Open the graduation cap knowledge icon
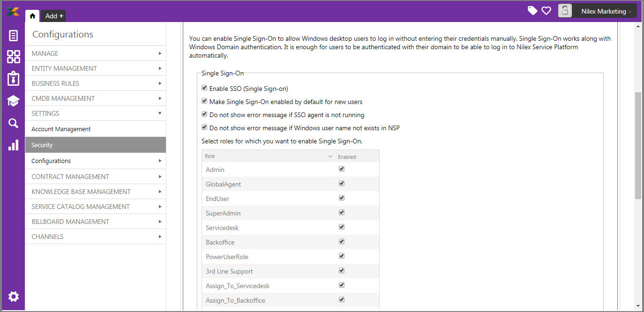The width and height of the screenshot is (644, 312). click(13, 101)
